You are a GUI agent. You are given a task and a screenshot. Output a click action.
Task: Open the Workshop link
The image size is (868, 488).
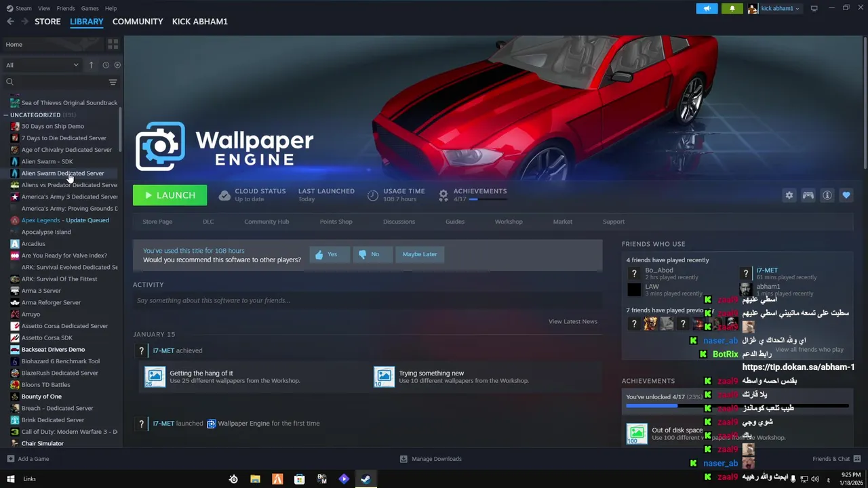(x=509, y=222)
